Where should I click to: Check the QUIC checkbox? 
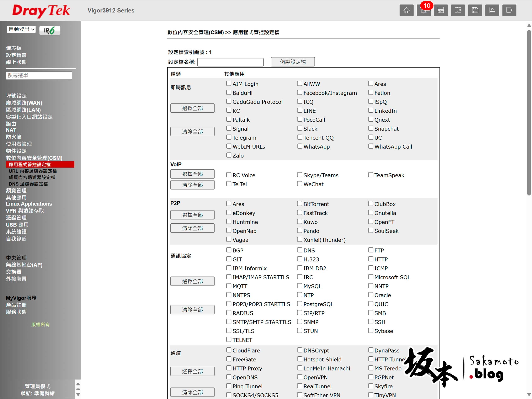[371, 304]
